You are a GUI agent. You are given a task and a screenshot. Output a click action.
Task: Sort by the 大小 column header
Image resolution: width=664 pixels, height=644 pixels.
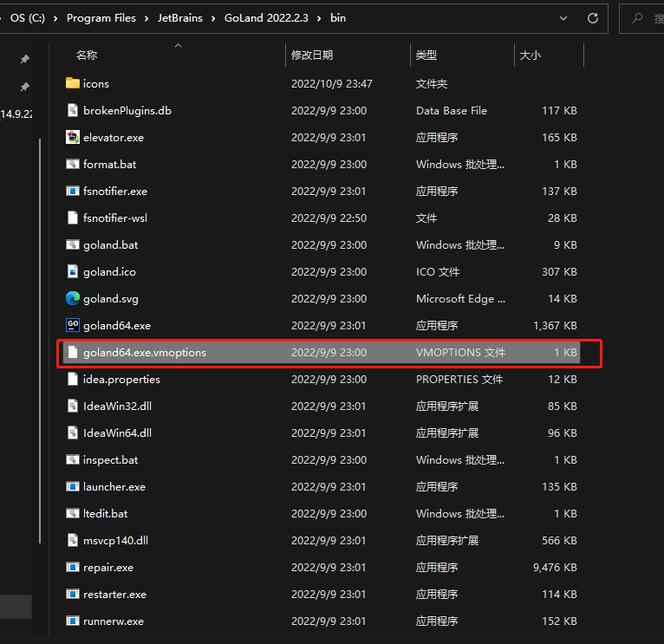tap(531, 55)
